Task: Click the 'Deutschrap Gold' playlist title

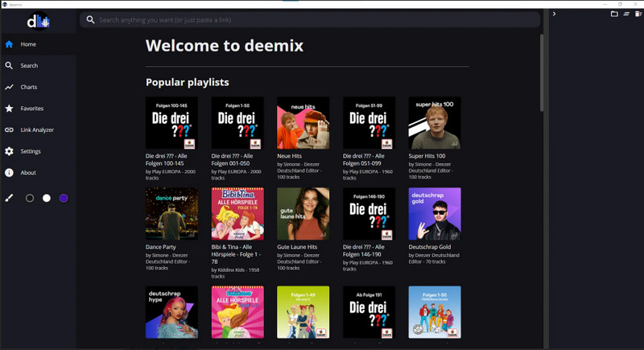Action: [x=430, y=247]
